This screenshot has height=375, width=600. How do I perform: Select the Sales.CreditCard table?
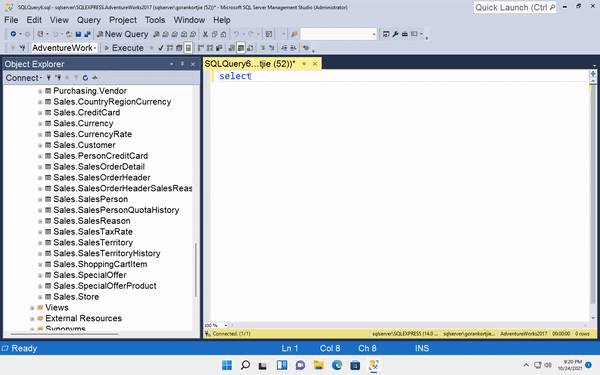(x=86, y=112)
